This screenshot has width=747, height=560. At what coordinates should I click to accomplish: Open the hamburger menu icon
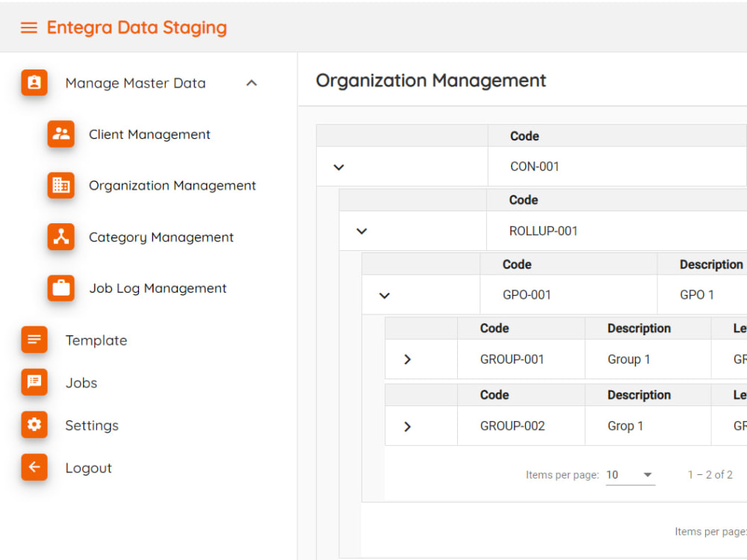pyautogui.click(x=28, y=28)
